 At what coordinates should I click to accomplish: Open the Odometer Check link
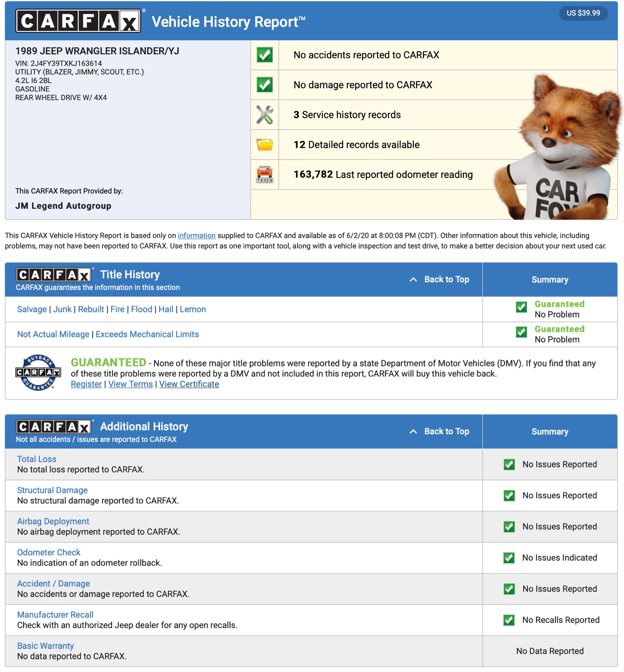[49, 552]
